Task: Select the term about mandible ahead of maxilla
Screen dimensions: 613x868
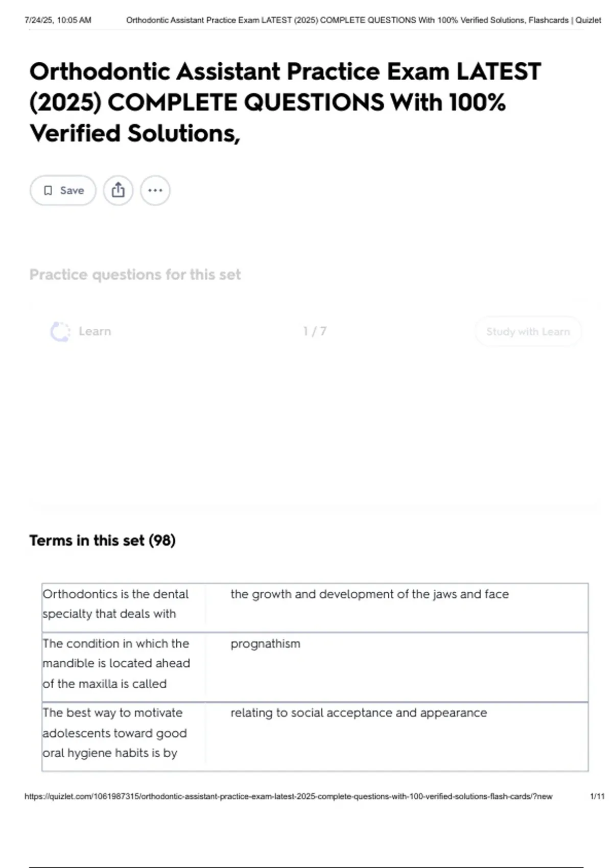Action: [116, 663]
